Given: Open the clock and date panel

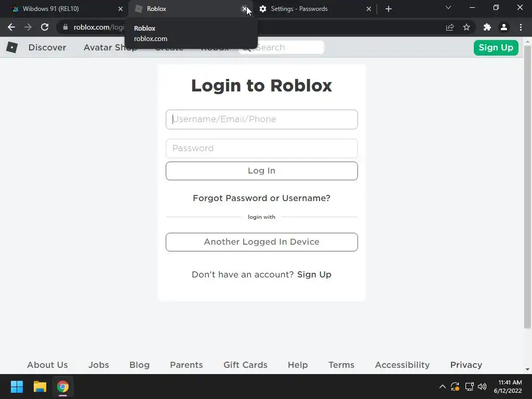Looking at the screenshot, I should pyautogui.click(x=508, y=387).
